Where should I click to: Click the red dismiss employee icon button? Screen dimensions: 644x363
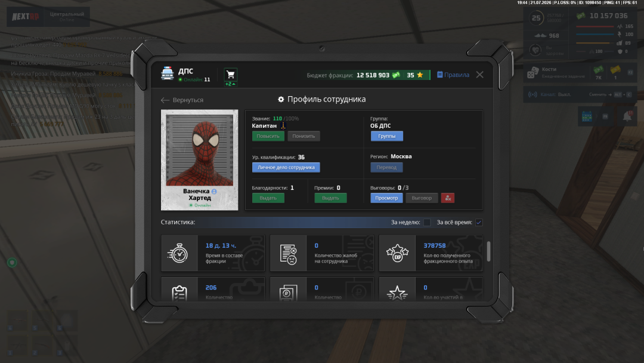point(448,198)
